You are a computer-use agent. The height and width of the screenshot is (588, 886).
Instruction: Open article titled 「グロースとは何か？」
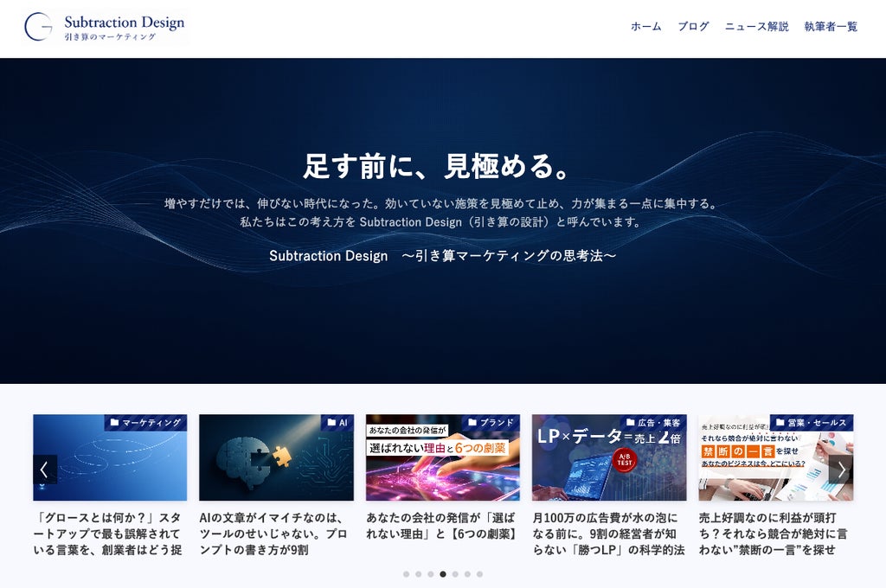110,534
